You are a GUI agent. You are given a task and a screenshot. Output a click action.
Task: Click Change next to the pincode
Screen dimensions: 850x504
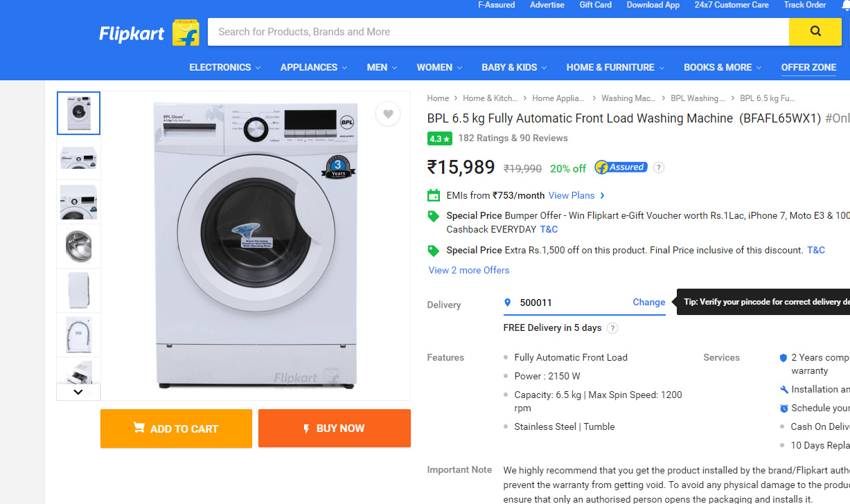(648, 302)
